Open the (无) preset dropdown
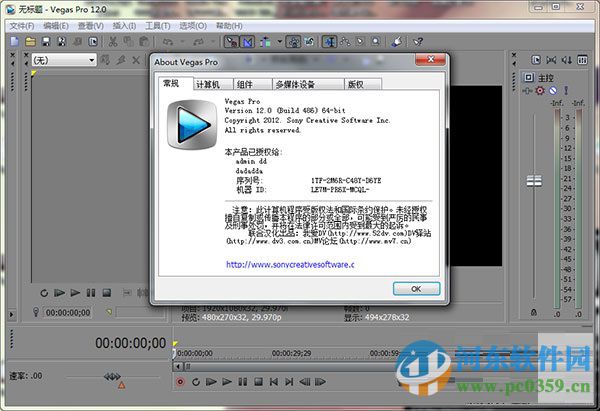The width and height of the screenshot is (600, 411). pyautogui.click(x=64, y=60)
